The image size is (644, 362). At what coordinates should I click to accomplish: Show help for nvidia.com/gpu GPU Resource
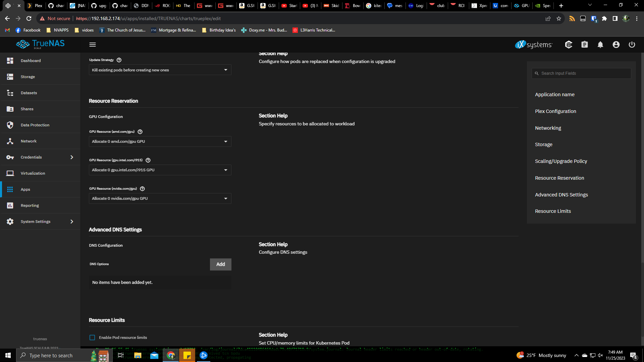click(x=142, y=189)
